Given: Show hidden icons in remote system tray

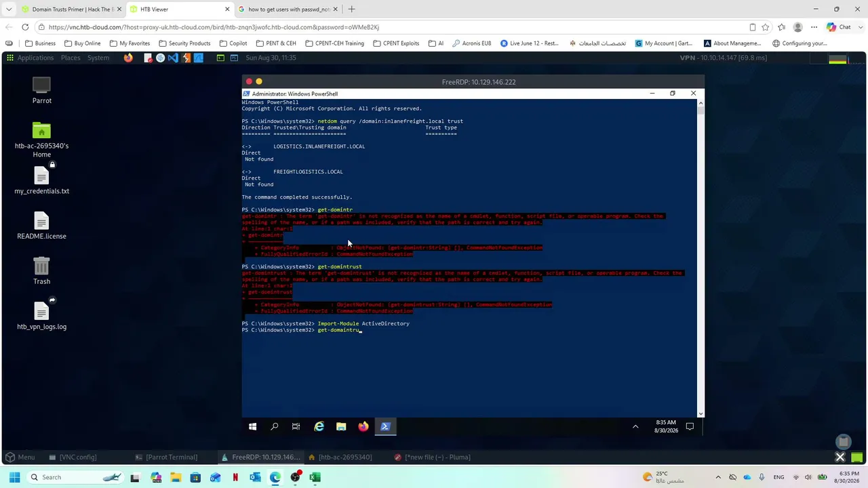Looking at the screenshot, I should click(635, 426).
